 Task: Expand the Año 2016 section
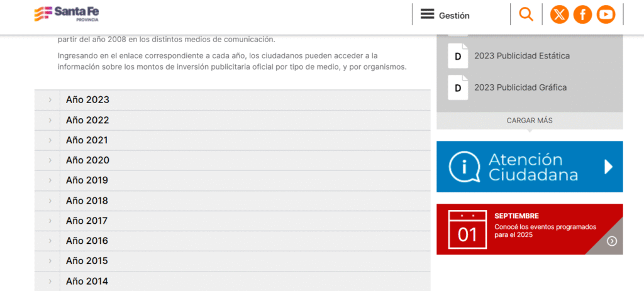point(87,241)
